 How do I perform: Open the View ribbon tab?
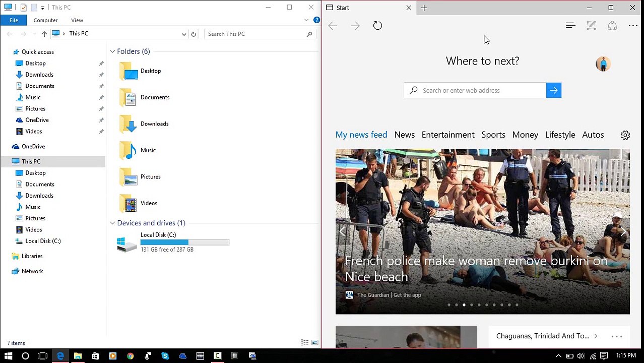[77, 20]
